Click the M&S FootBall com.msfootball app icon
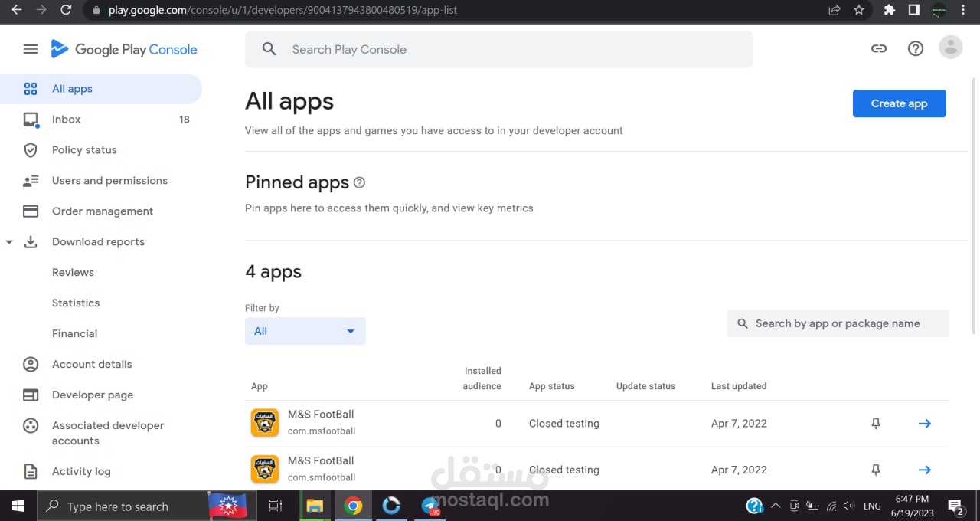The image size is (980, 521). (265, 423)
